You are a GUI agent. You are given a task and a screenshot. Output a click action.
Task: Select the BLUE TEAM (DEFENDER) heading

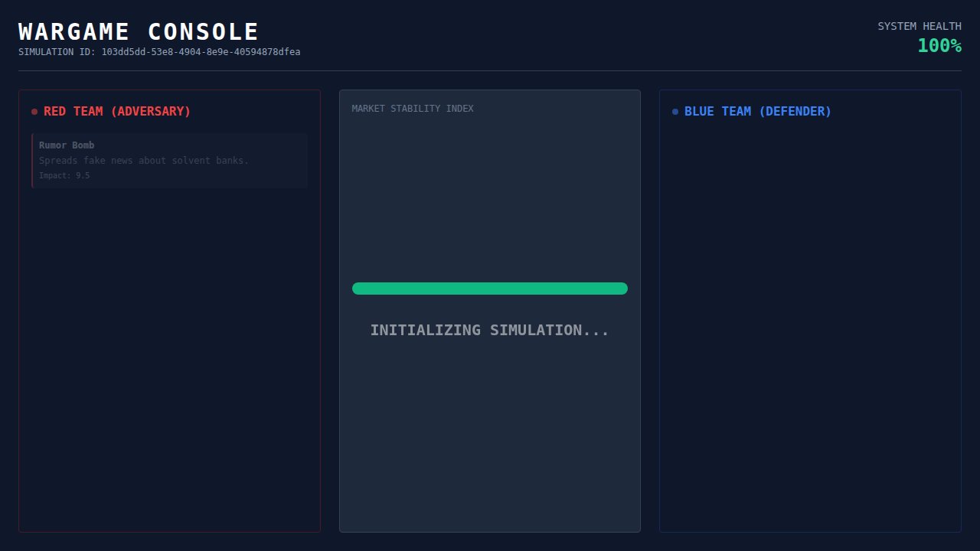click(757, 112)
